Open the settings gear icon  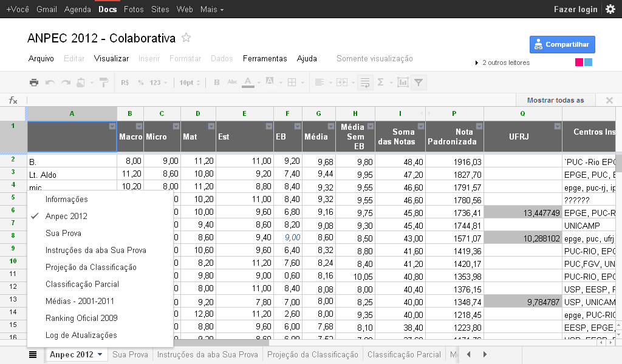[x=610, y=9]
